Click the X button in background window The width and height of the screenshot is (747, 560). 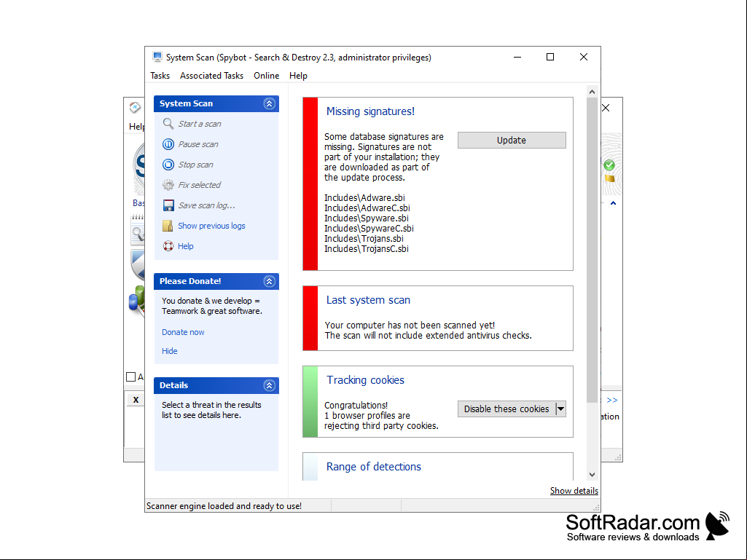(x=136, y=400)
